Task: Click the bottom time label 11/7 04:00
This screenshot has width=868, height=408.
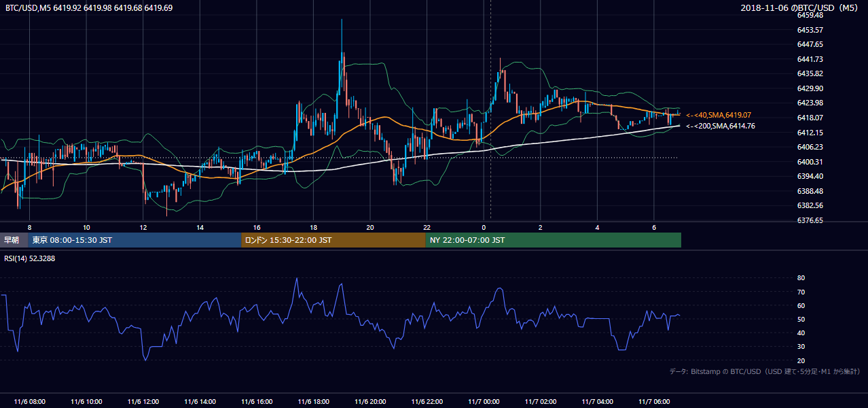Action: (x=598, y=402)
